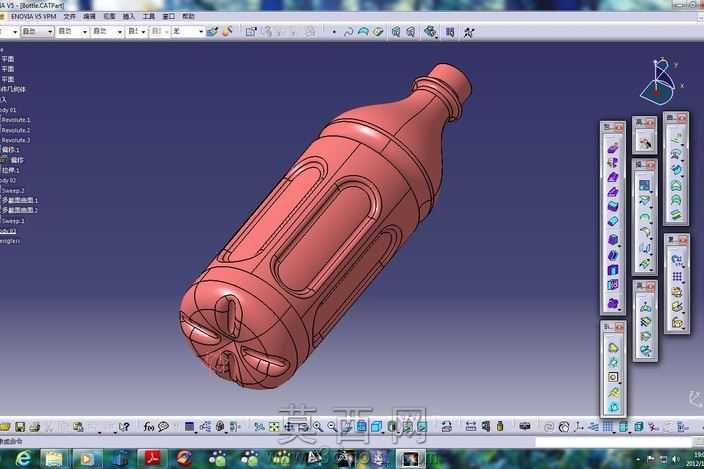
Task: Open Windows Media Player from the taskbar
Action: [x=87, y=459]
